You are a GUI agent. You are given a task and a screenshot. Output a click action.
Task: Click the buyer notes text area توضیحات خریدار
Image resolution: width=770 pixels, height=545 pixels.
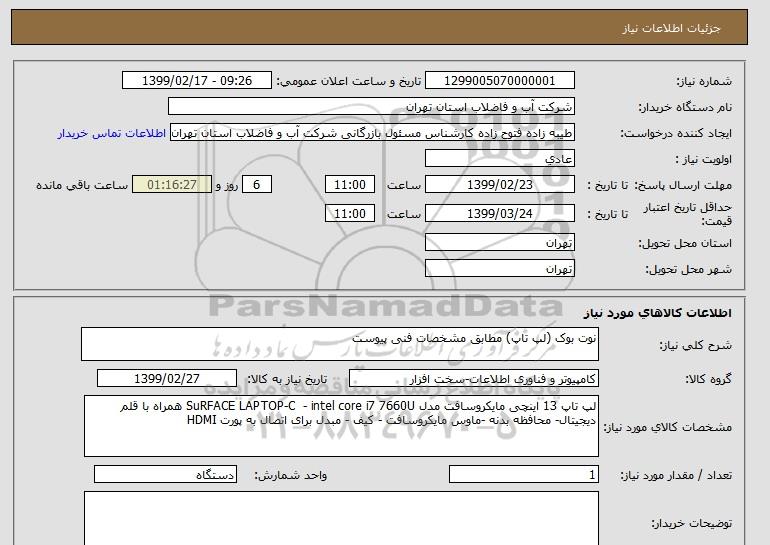(341, 518)
